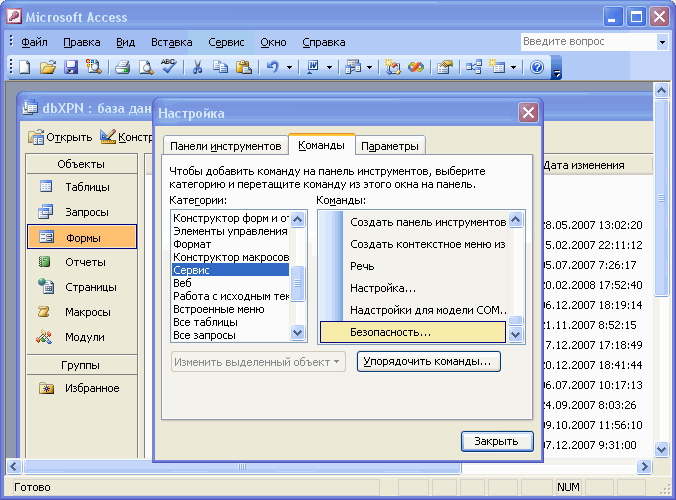The image size is (676, 500).
Task: Open Избранное group in database window
Action: click(82, 388)
